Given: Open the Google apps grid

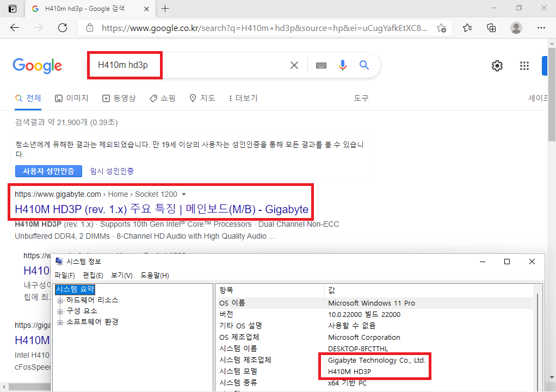Looking at the screenshot, I should [x=524, y=66].
